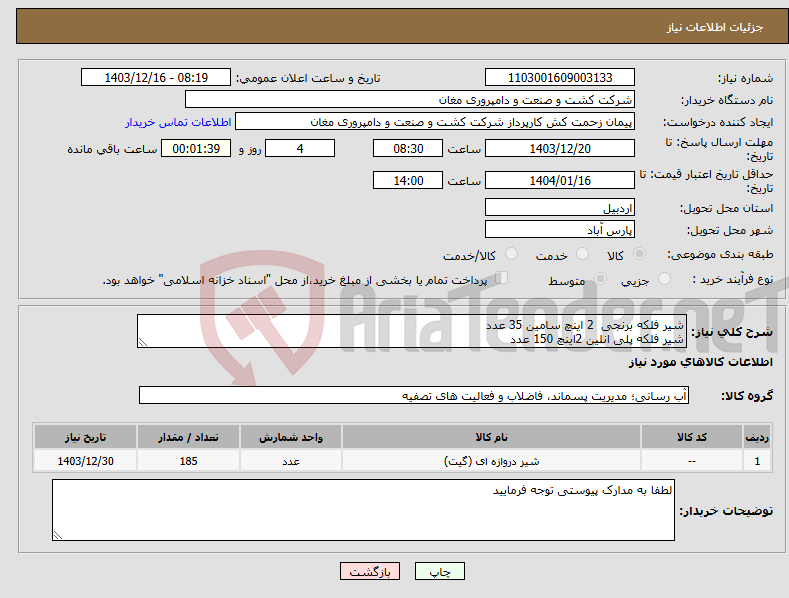Select the کالا radio button
The width and height of the screenshot is (789, 598).
tap(640, 254)
